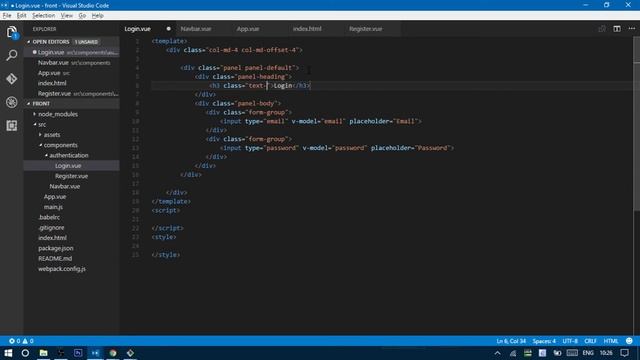Screen dimensions: 640x360
Task: Change end of line sequence CRLF
Action: (x=590, y=341)
